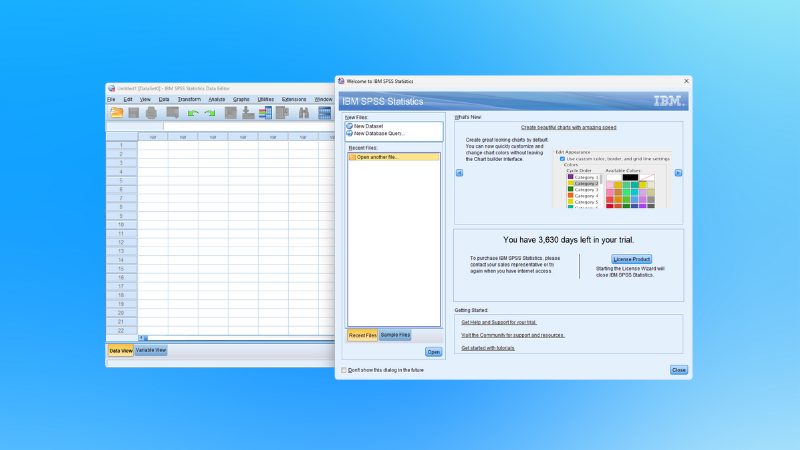Click horizontal scrollbar left arrow in Data Editor

point(141,338)
